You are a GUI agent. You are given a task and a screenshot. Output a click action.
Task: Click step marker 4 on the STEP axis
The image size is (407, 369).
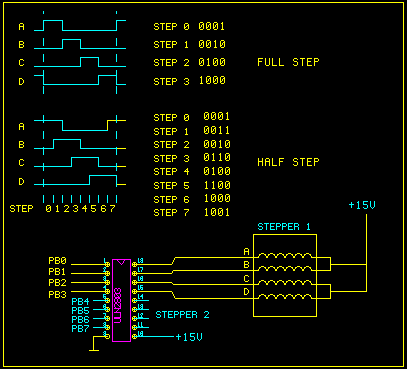tap(85, 209)
